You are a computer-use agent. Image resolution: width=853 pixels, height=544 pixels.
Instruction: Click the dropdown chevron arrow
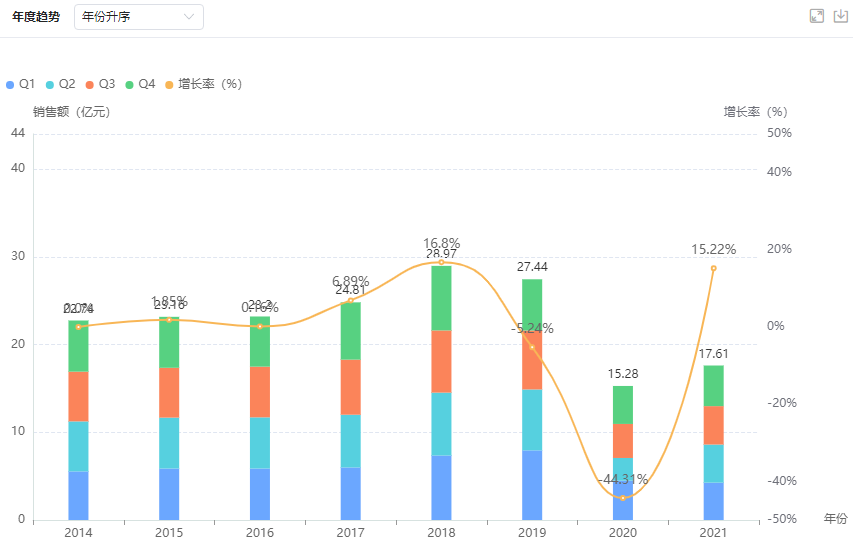(189, 17)
